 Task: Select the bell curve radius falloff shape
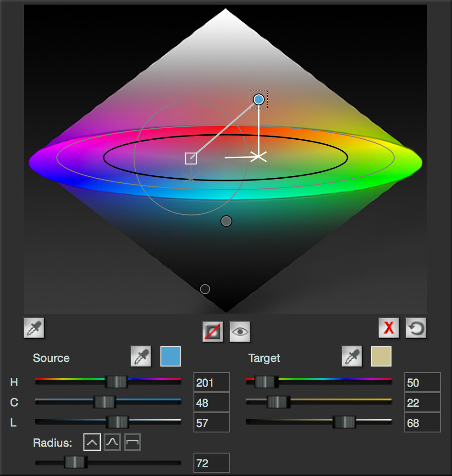click(112, 443)
